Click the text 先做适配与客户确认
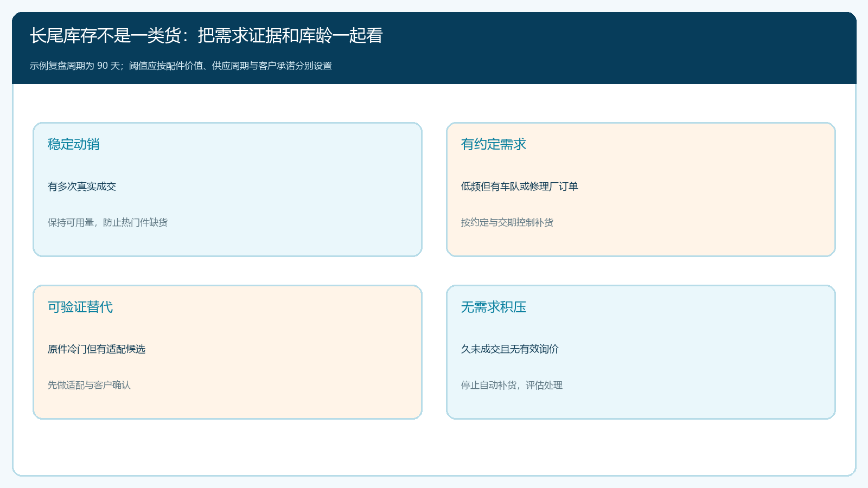 coord(89,385)
